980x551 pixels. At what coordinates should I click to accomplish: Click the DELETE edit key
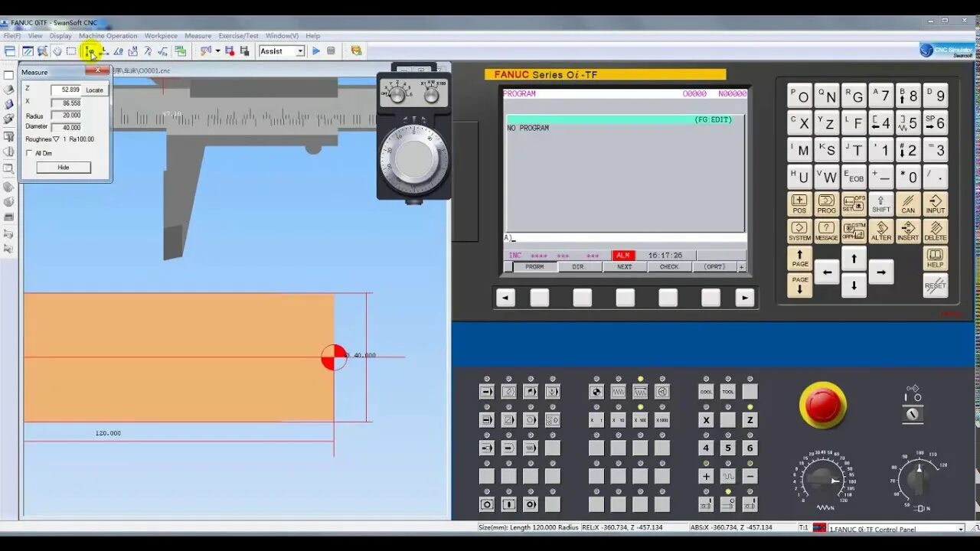coord(936,231)
